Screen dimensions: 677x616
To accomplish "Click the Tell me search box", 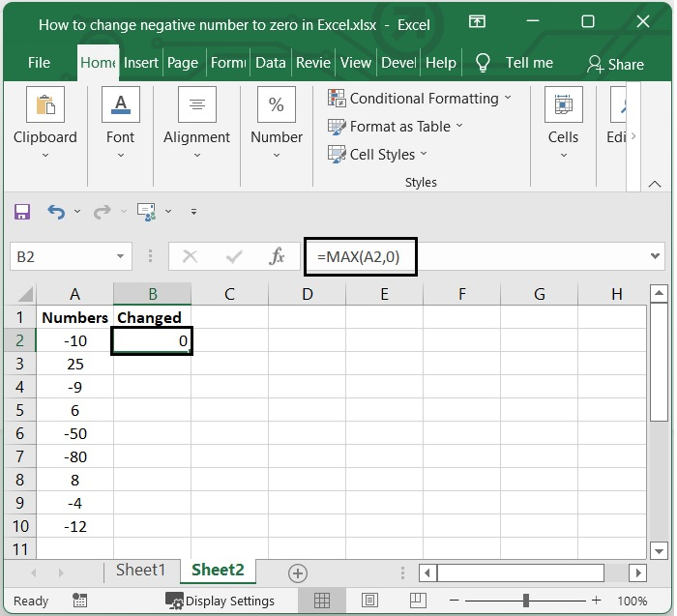I will pos(529,63).
